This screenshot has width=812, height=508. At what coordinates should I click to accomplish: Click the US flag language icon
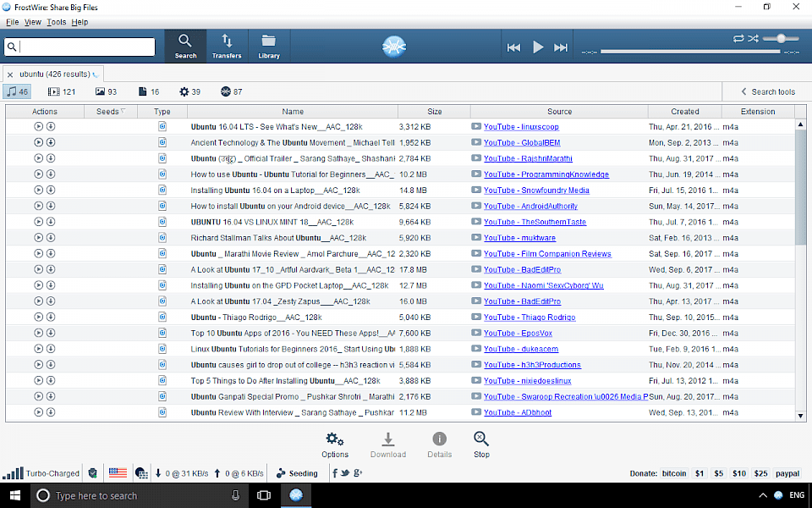click(x=118, y=472)
